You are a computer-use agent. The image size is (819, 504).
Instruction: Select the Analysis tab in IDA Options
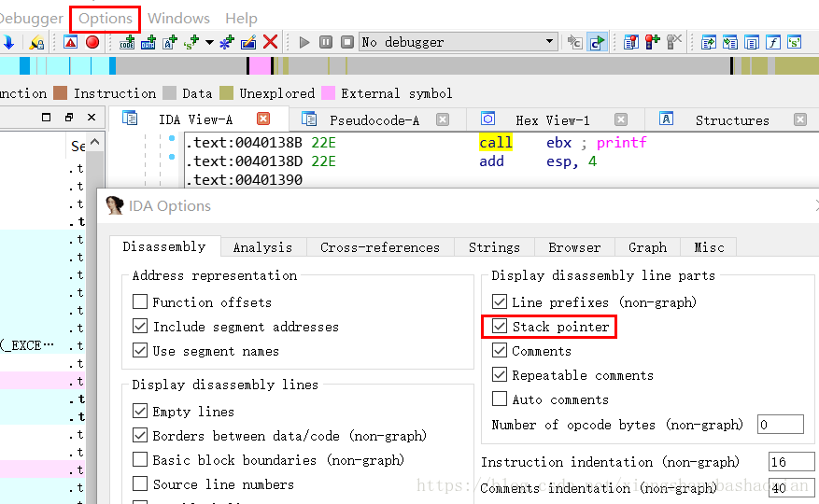click(262, 247)
